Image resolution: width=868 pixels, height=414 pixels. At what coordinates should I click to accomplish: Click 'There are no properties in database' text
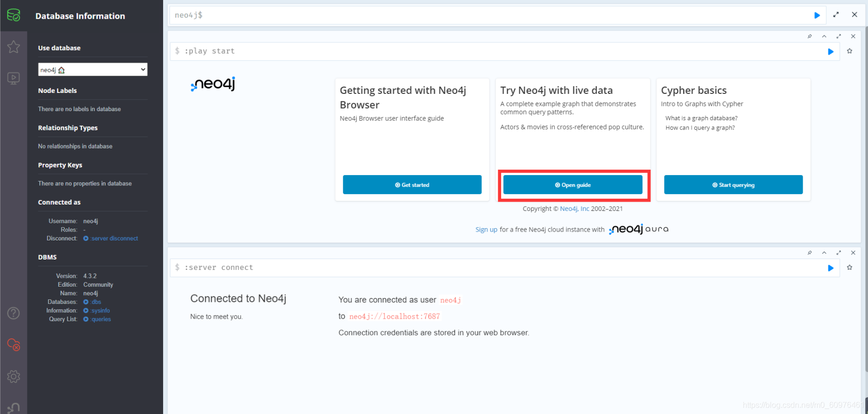tap(85, 183)
